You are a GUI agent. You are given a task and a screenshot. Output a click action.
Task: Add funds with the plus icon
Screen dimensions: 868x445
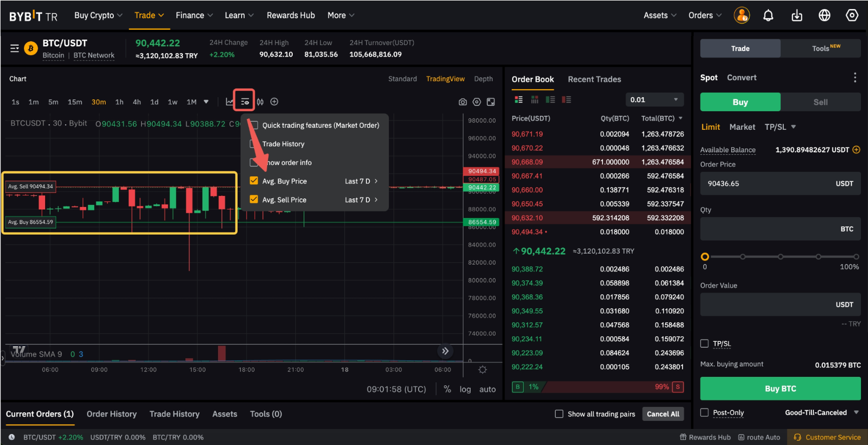856,149
